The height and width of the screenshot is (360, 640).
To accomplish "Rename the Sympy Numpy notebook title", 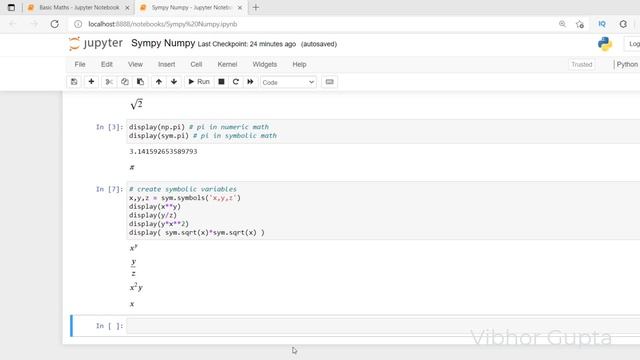I will pyautogui.click(x=163, y=43).
